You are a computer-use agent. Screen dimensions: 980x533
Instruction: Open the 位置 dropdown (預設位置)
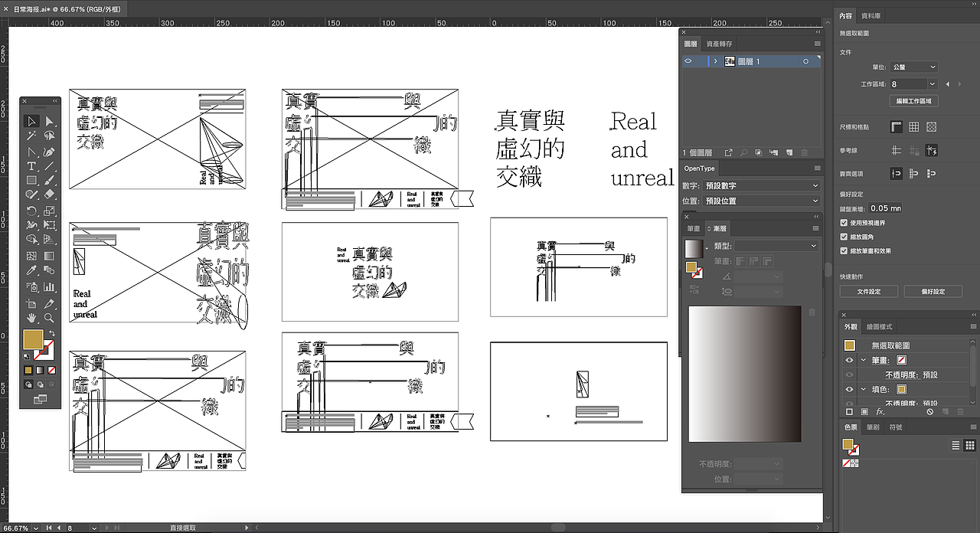(761, 201)
